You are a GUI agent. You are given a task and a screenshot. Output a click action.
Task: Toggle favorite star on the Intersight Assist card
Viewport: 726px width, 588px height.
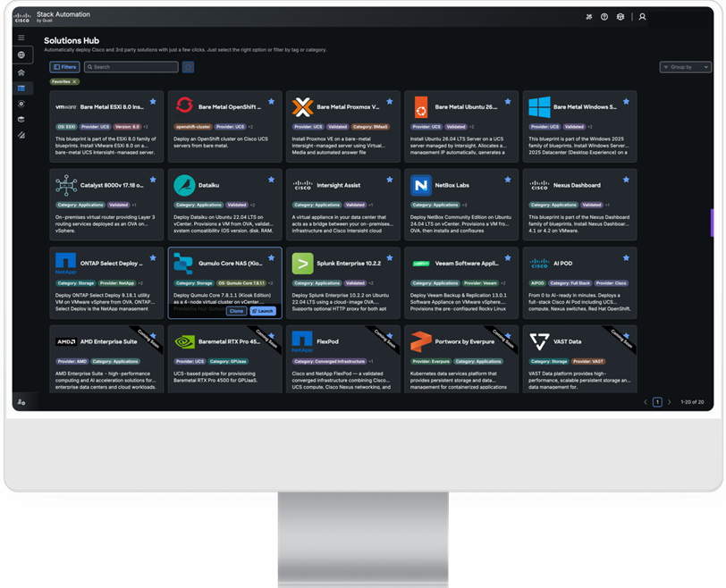[x=390, y=180]
